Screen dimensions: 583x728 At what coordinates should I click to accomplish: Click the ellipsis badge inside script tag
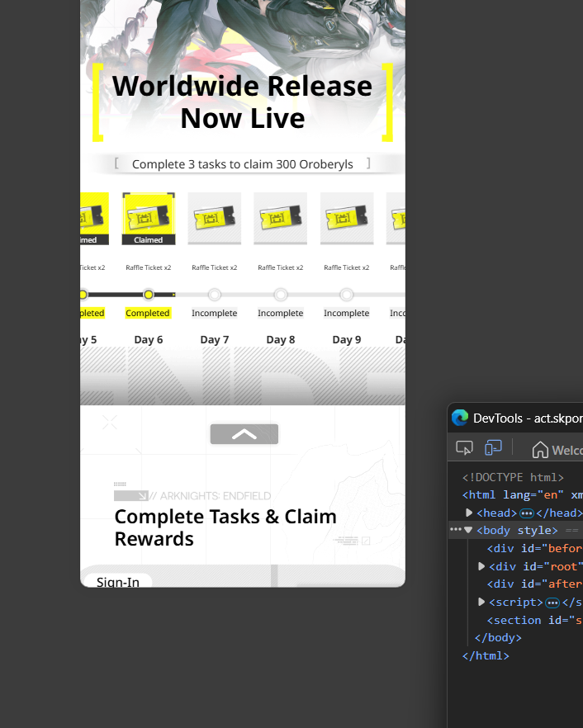point(552,603)
